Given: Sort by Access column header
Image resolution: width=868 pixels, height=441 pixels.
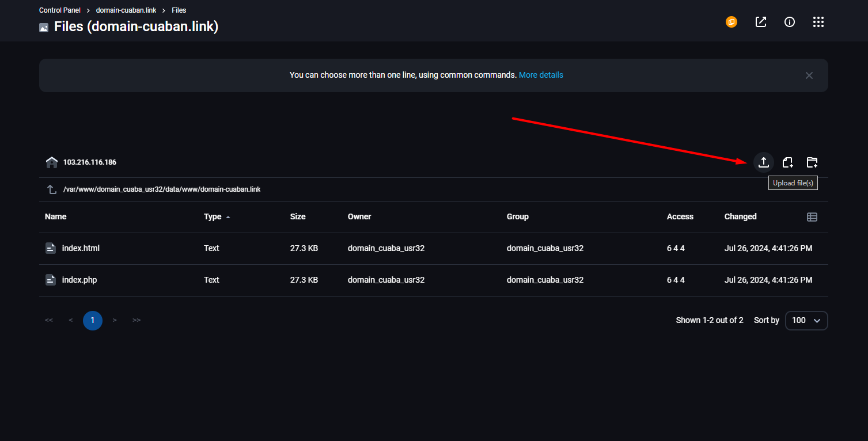Looking at the screenshot, I should tap(680, 216).
